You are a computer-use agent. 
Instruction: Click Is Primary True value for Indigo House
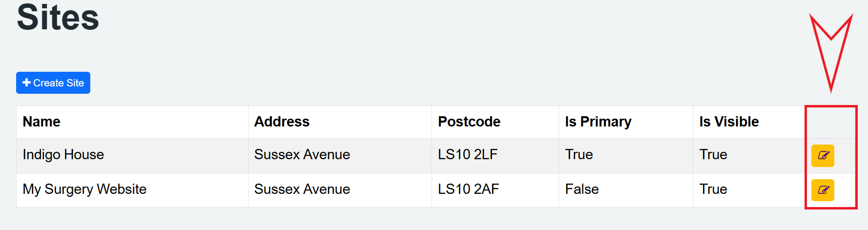[x=579, y=155]
